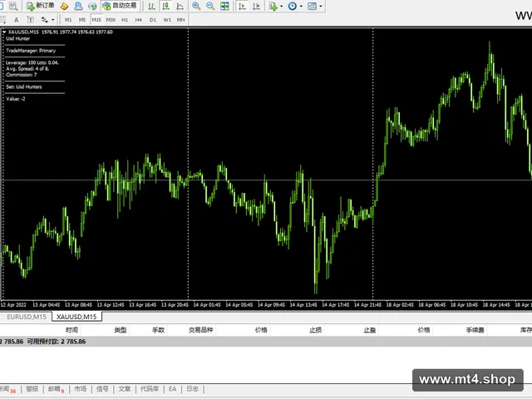Open the templates dropdown arrow
The image size is (532, 399).
click(321, 6)
